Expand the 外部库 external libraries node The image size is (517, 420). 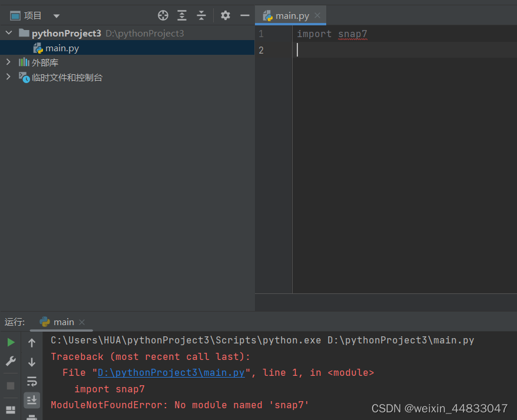(8, 62)
